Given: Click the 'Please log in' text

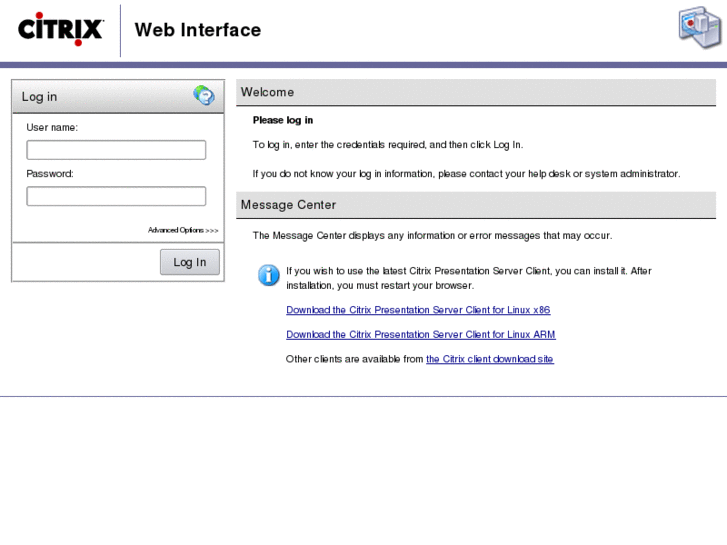Looking at the screenshot, I should point(283,120).
